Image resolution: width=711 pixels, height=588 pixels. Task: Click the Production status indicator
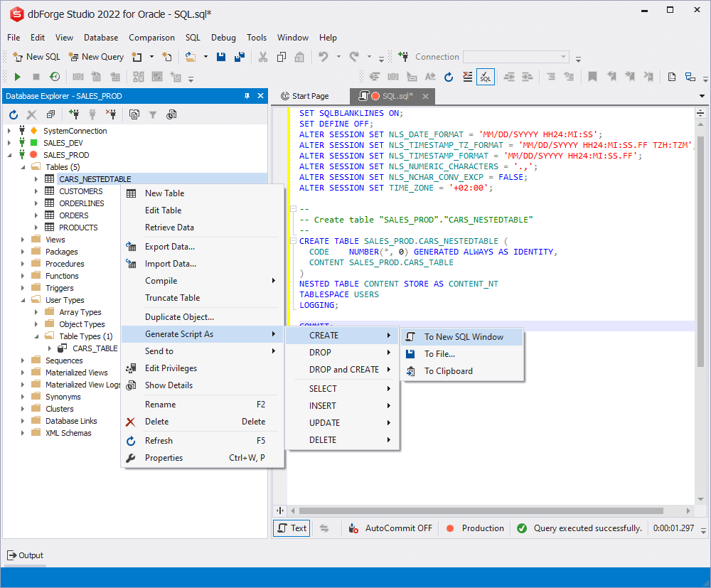tap(476, 528)
